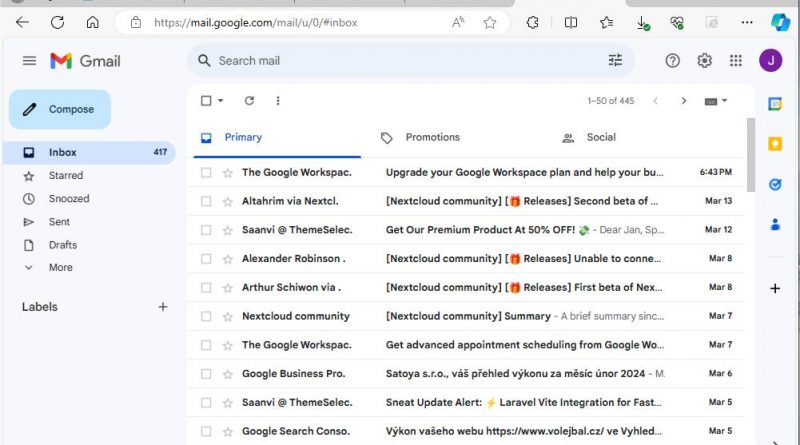Refresh the inbox message list
The image size is (800, 445).
point(249,101)
